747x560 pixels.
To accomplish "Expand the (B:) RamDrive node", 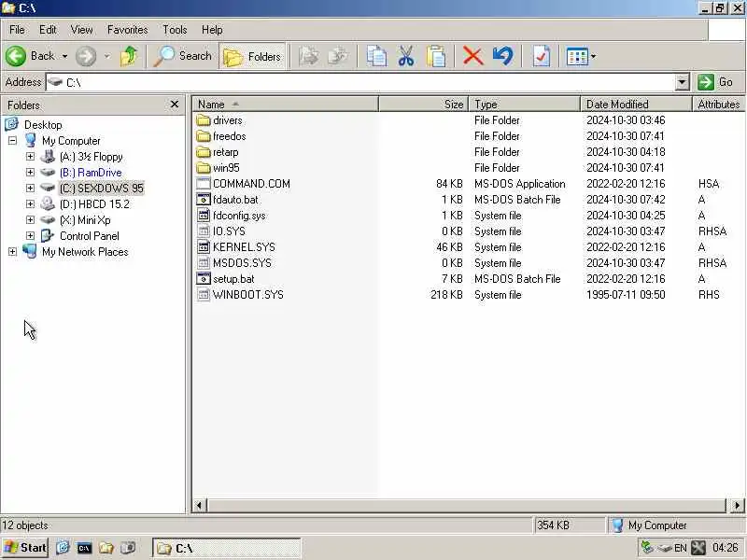I will [30, 172].
